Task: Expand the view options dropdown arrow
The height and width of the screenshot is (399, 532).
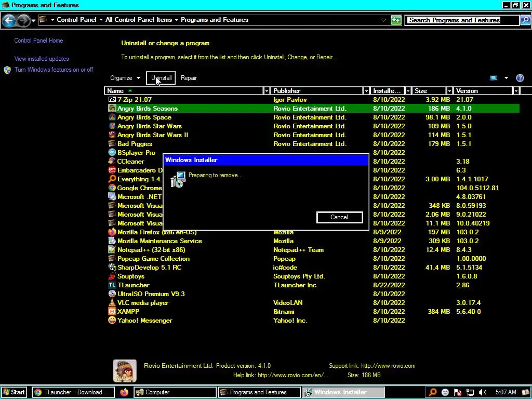Action: [506, 78]
